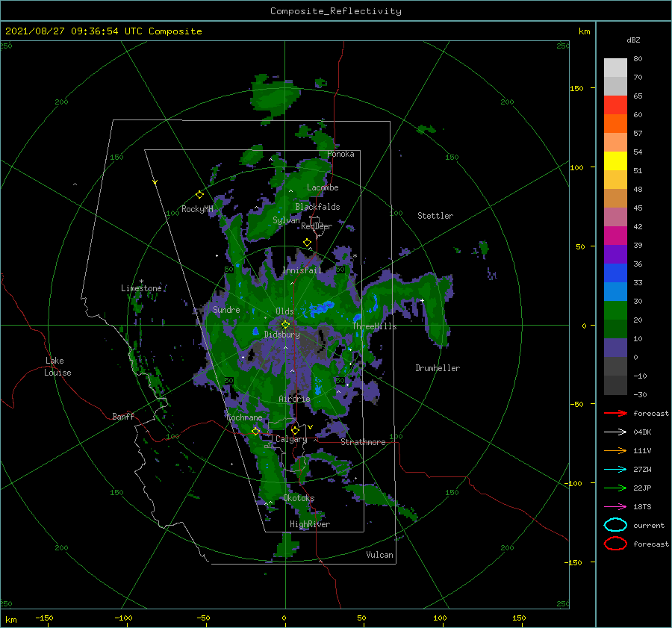
Task: Click the RockyMH map label
Action: [x=197, y=209]
